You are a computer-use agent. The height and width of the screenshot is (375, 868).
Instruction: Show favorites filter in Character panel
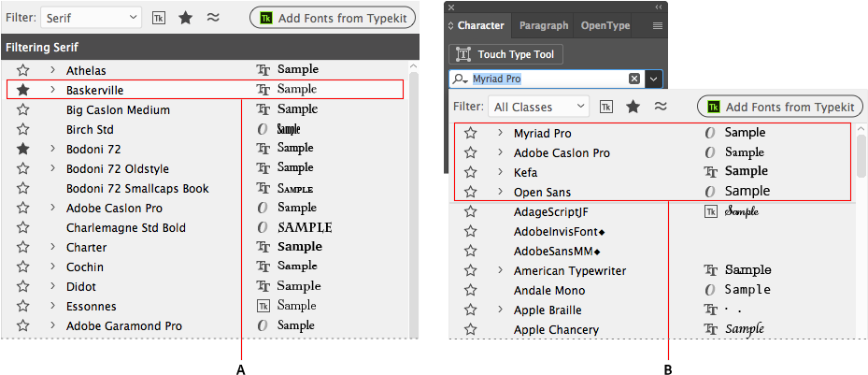pos(633,107)
